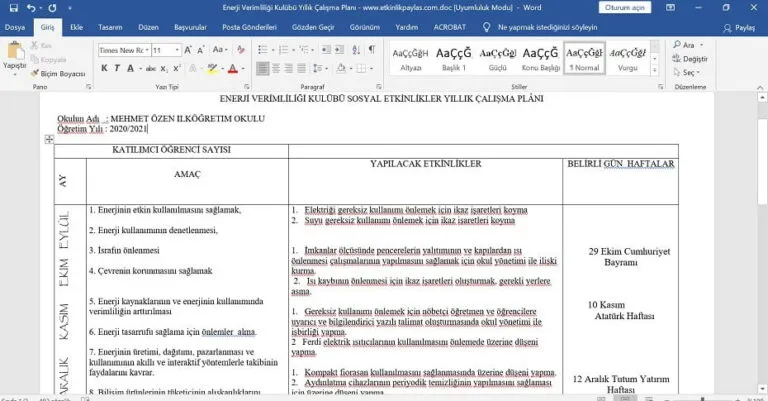
Task: Insert a numbered list
Action: (x=284, y=50)
